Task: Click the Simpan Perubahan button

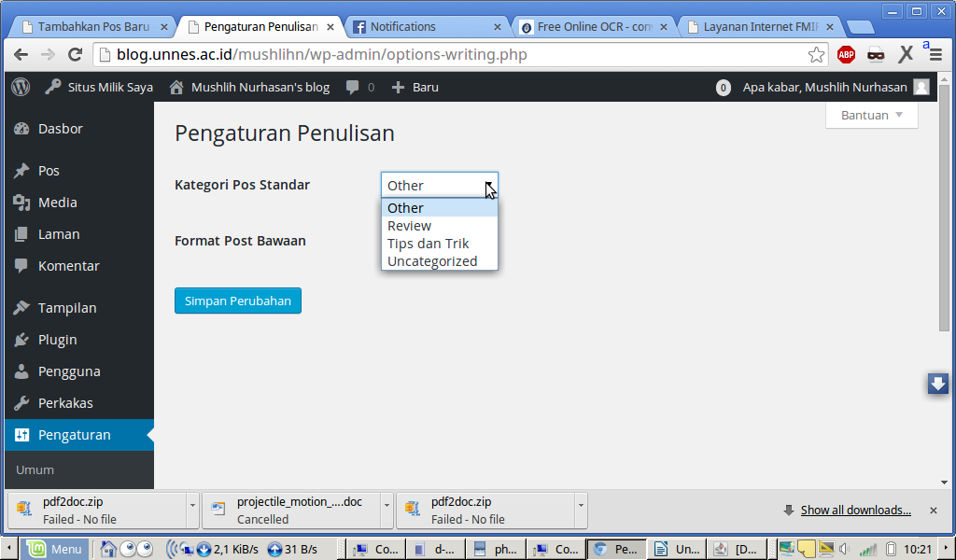Action: [238, 301]
